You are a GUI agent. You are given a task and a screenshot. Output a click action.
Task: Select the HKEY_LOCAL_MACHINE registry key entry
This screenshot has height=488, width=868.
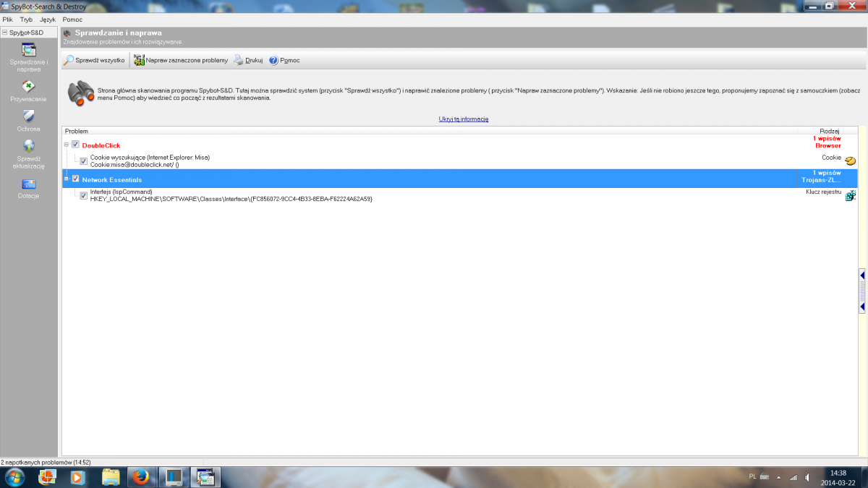click(x=231, y=199)
